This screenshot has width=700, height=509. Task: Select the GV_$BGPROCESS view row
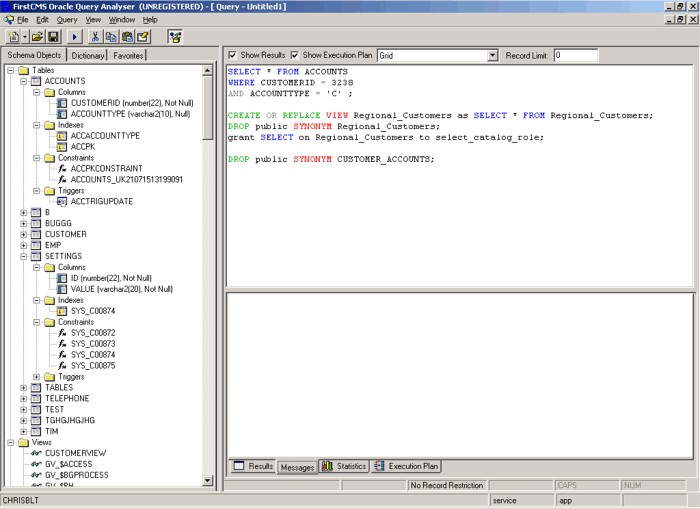click(x=77, y=475)
